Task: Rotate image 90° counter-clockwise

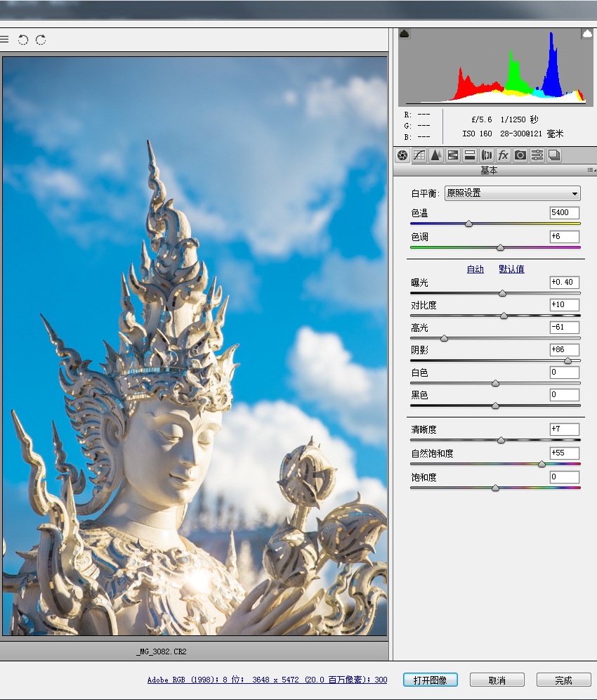Action: point(22,40)
